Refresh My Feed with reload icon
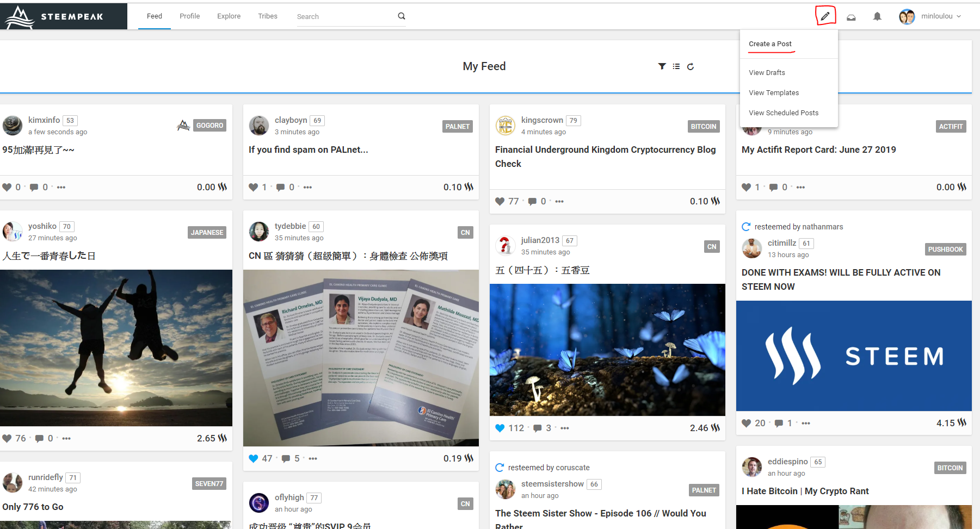 click(691, 66)
